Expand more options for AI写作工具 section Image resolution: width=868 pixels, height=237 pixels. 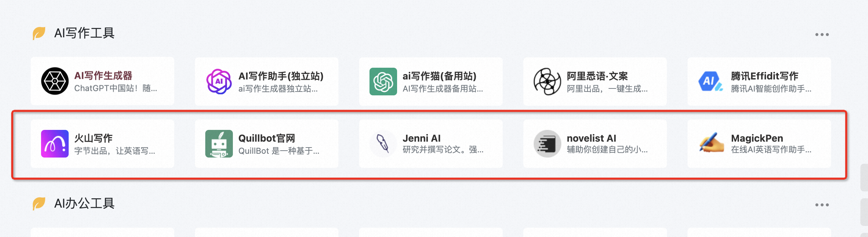point(822,35)
